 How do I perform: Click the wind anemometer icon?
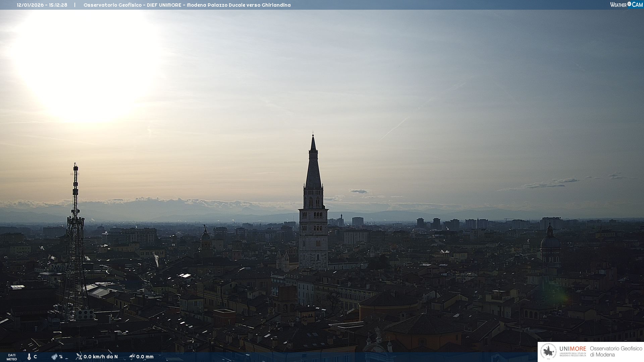[x=79, y=356]
